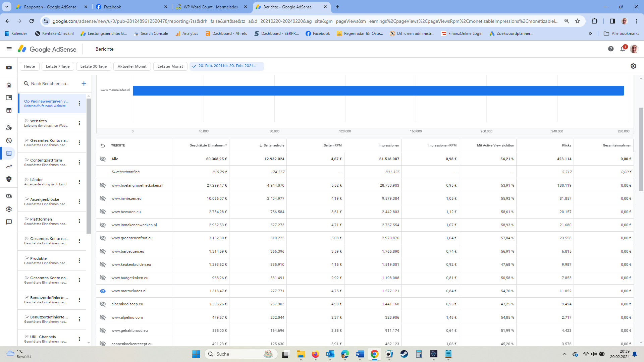Open options menu for Anzeigenblöcke report

click(79, 201)
